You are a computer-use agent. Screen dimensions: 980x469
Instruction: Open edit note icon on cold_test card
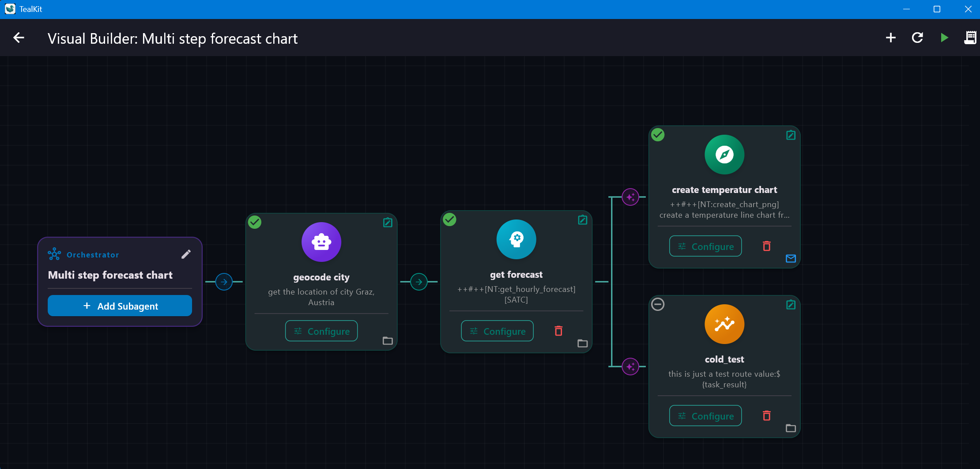[791, 304]
